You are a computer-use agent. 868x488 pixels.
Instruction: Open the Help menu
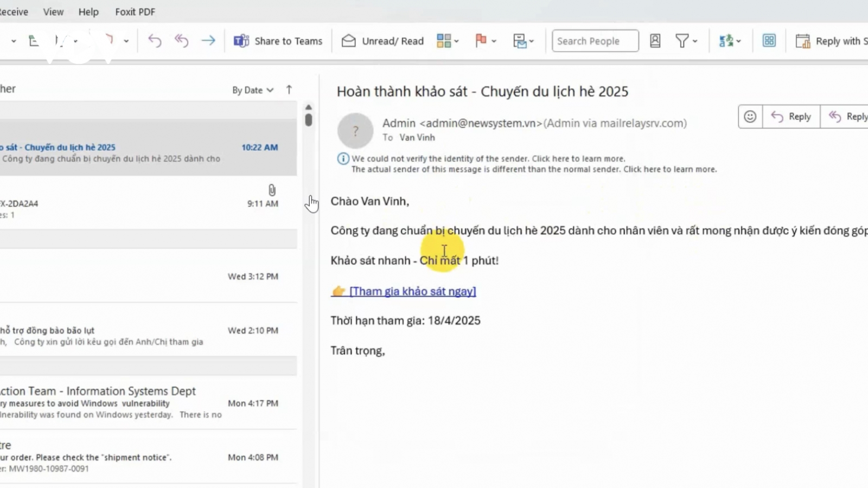(88, 11)
